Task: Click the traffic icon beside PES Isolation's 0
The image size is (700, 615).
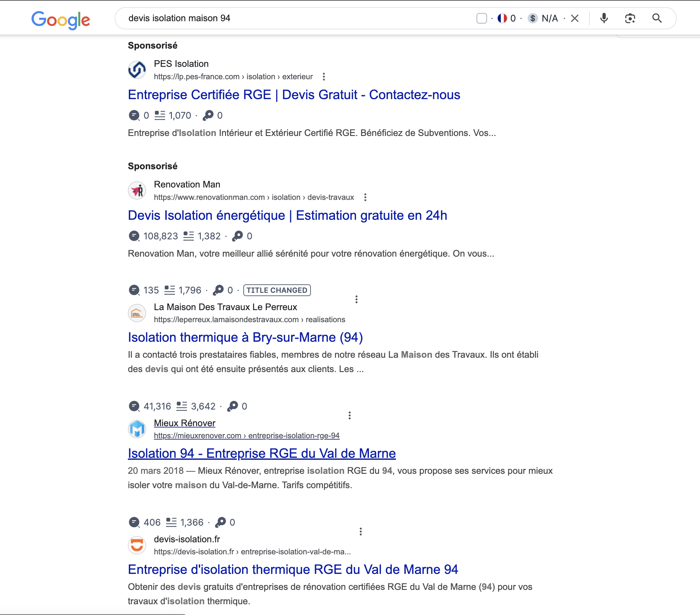Action: [134, 115]
